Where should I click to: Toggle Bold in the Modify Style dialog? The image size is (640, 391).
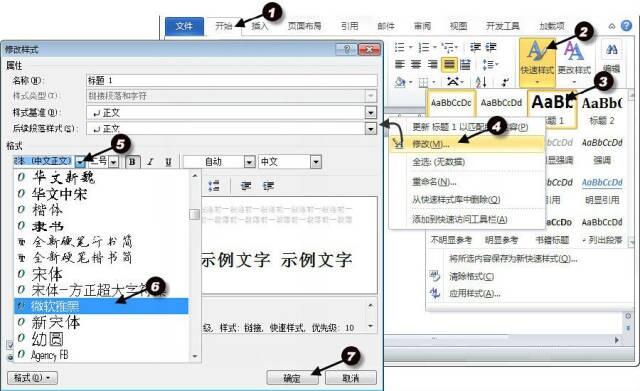(x=132, y=162)
